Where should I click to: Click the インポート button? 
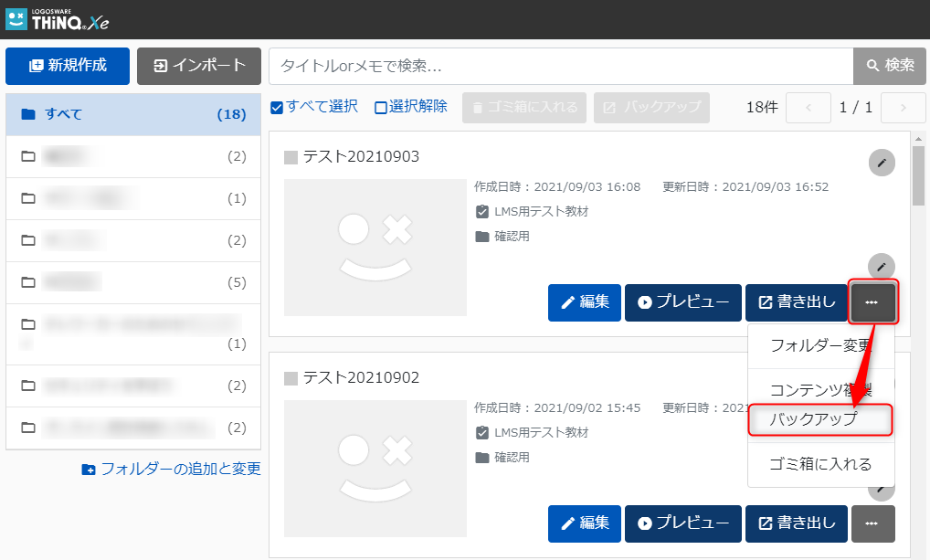[x=199, y=66]
